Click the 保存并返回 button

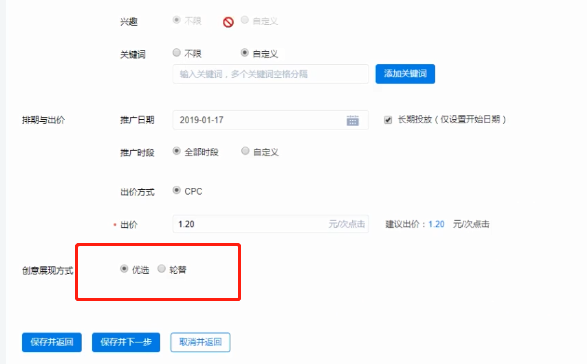click(x=52, y=342)
